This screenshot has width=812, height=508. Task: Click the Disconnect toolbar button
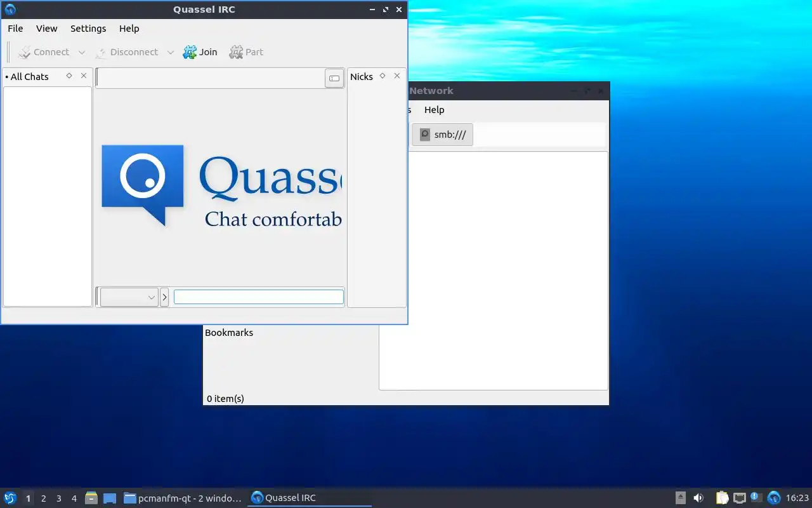coord(126,52)
